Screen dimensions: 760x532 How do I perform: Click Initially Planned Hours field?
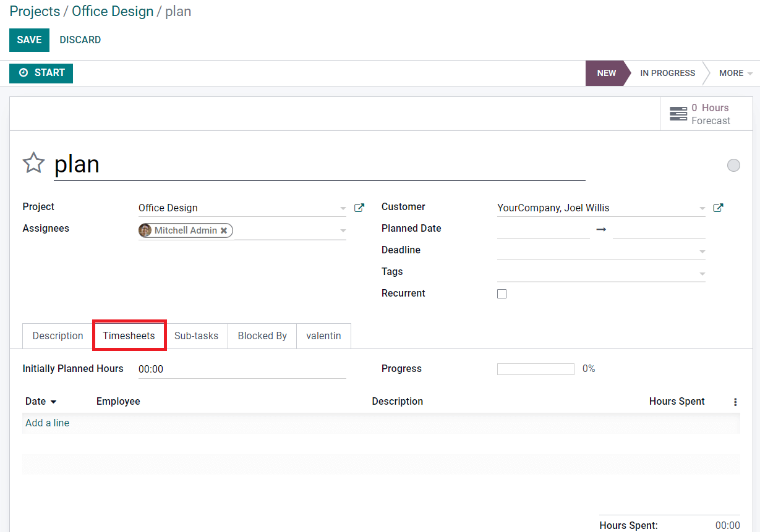242,369
